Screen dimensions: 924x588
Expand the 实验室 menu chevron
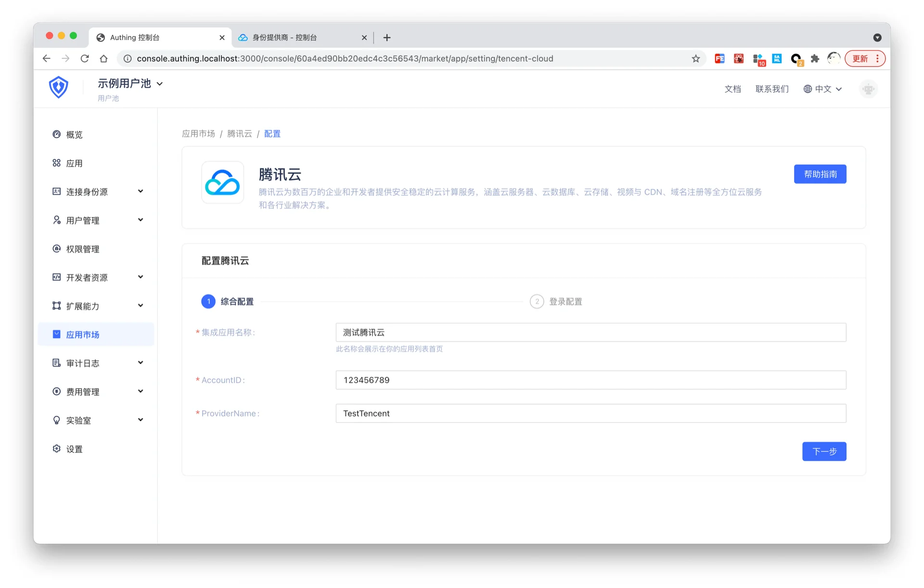(141, 419)
